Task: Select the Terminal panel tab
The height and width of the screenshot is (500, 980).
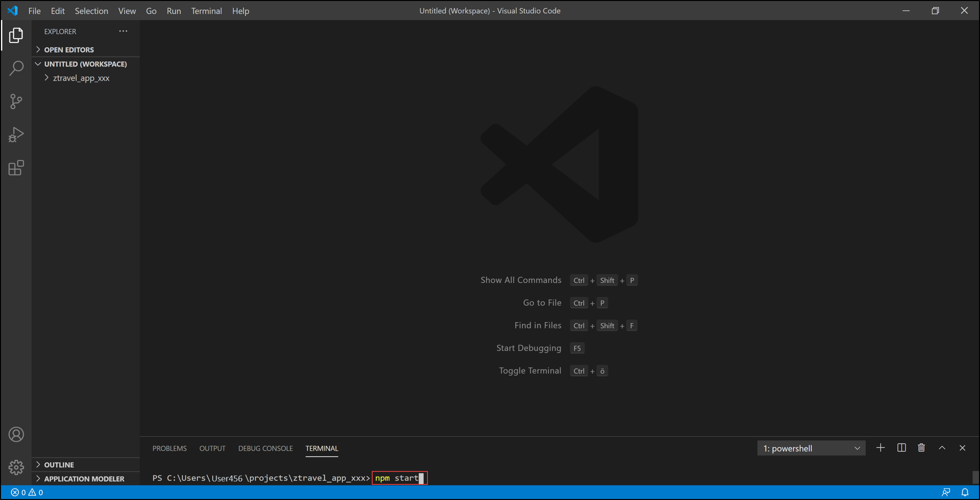Action: point(322,448)
